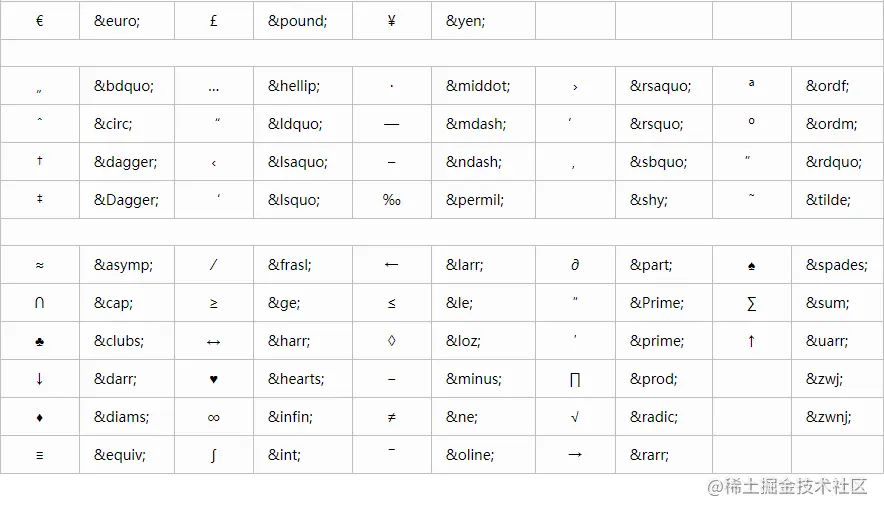The width and height of the screenshot is (884, 513).
Task: Click the club suit symbol
Action: tap(39, 341)
